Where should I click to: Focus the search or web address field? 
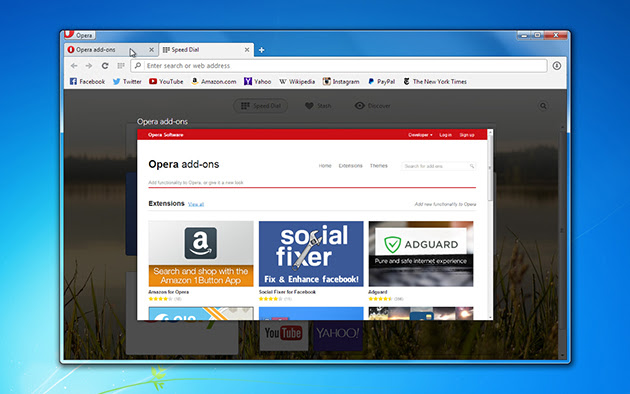[339, 65]
